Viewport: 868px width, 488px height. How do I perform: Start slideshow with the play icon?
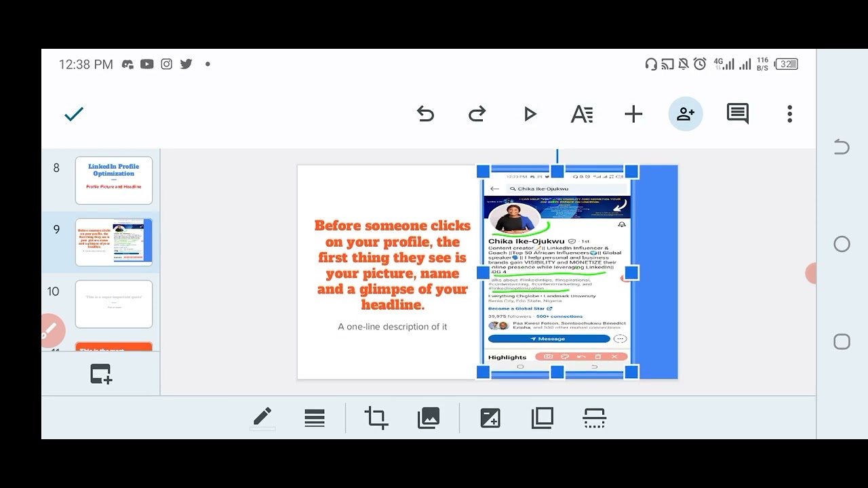coord(530,115)
